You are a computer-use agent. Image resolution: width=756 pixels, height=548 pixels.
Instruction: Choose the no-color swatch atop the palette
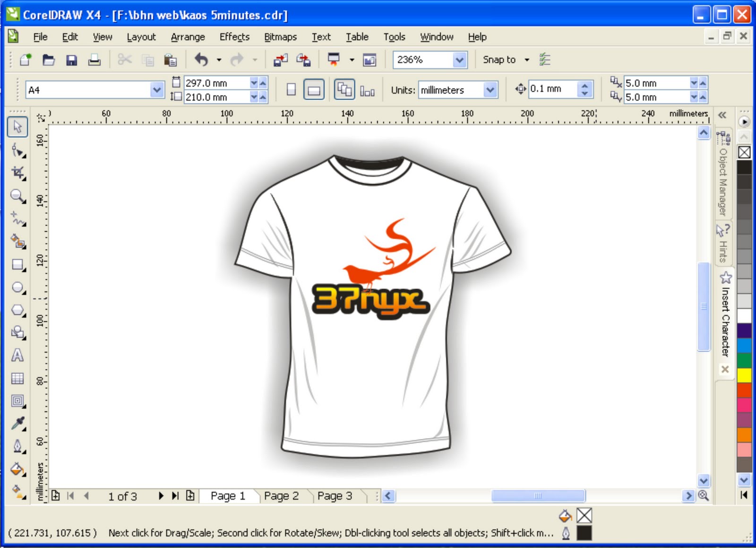(x=744, y=152)
